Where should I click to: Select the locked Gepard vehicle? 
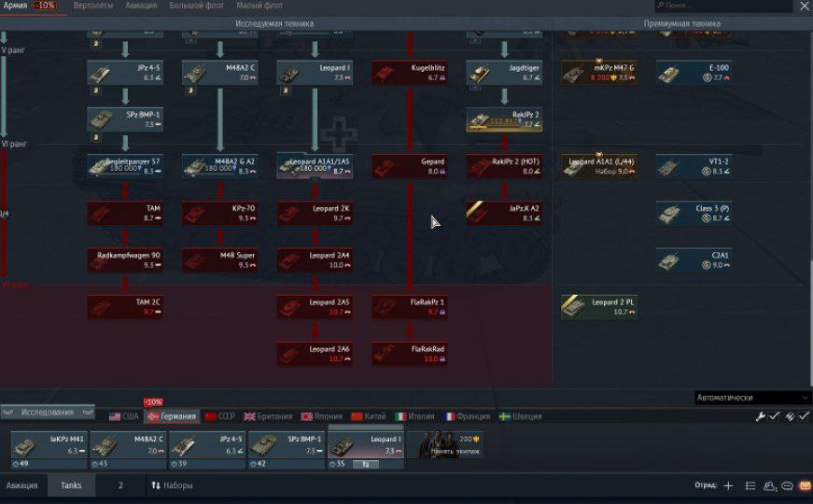pos(410,166)
